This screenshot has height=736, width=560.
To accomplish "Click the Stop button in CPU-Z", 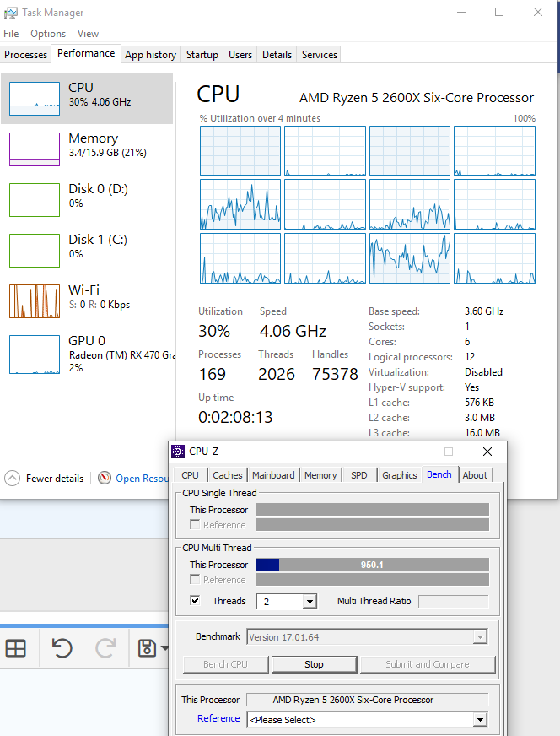I will pos(315,664).
